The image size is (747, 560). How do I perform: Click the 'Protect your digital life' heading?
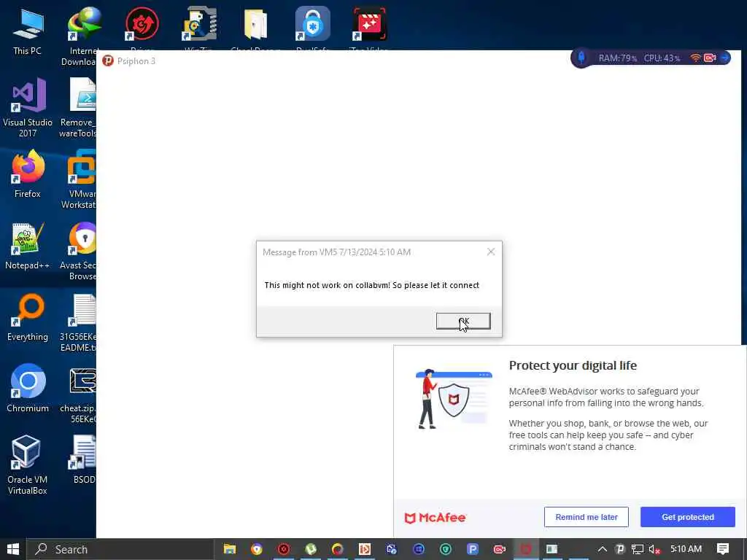point(573,365)
